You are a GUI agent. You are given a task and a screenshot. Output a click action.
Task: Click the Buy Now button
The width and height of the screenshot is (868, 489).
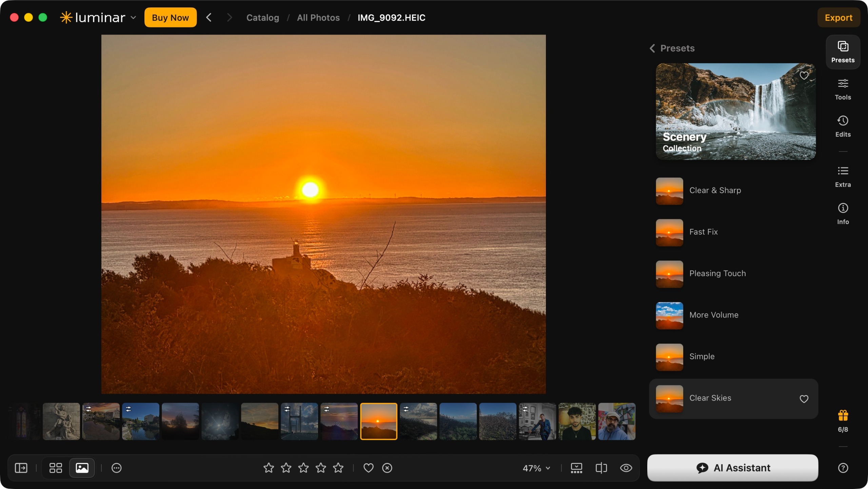point(170,17)
